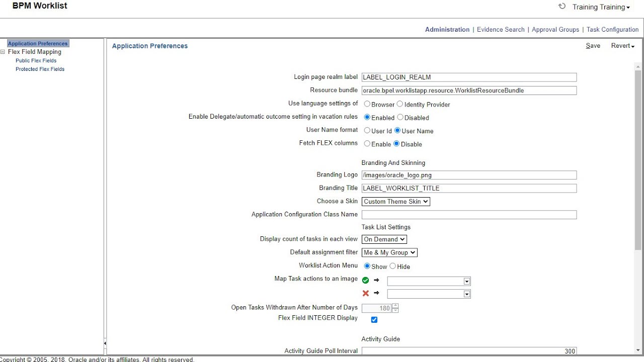The height and width of the screenshot is (362, 644).
Task: Open the Administration tab
Action: [x=447, y=30]
